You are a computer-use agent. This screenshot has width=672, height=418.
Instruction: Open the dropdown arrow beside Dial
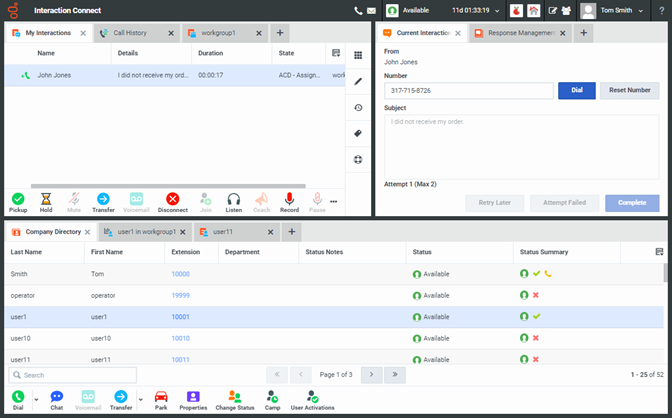[35, 398]
